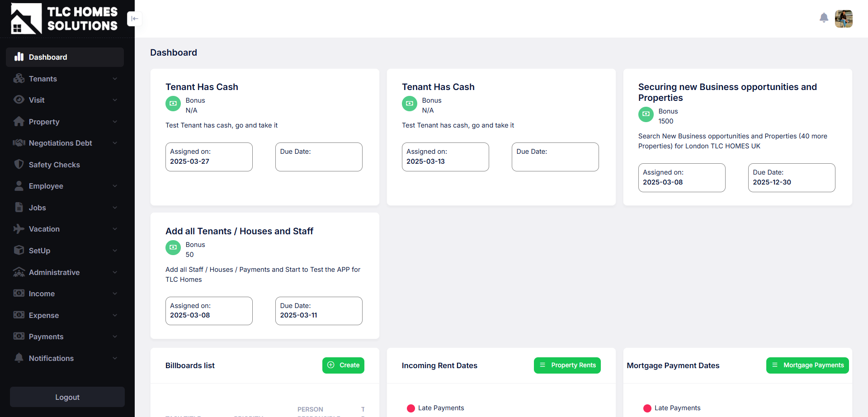This screenshot has height=417, width=868.
Task: Open Property Rents from Incoming Rent Dates
Action: tap(567, 365)
